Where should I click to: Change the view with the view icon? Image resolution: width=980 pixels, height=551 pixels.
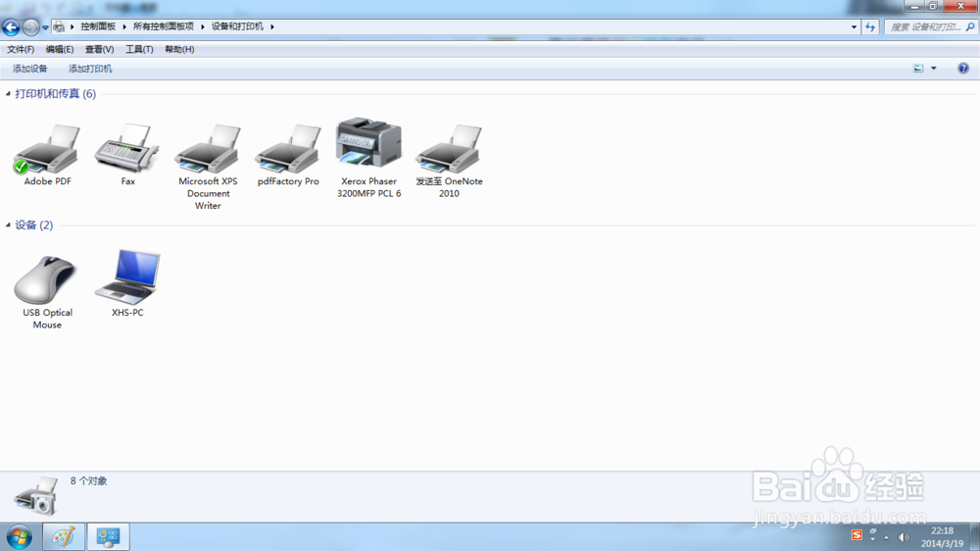(x=918, y=69)
